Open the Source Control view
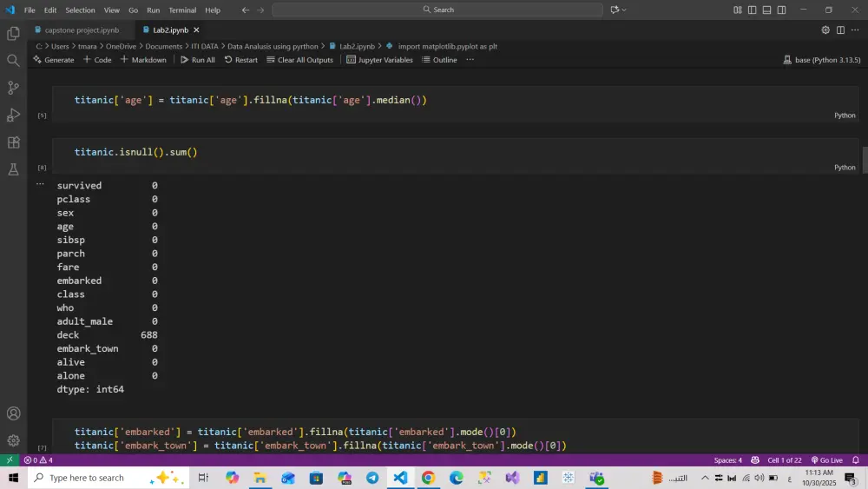The width and height of the screenshot is (868, 489). point(13,88)
